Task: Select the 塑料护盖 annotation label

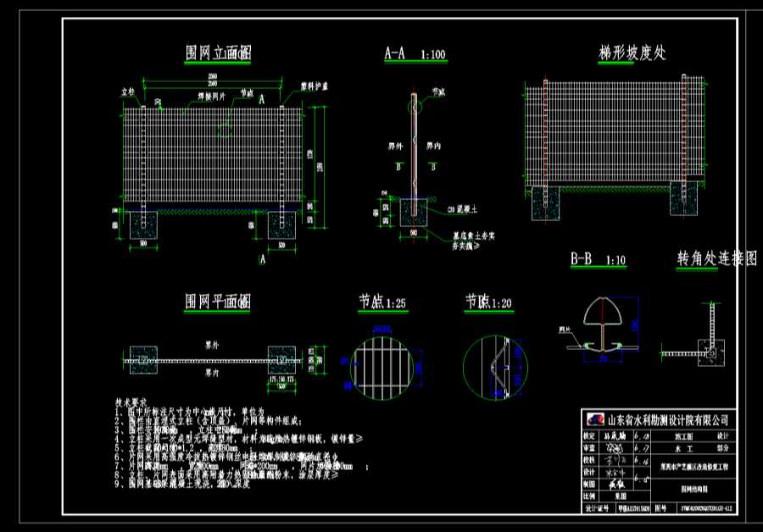Action: (x=315, y=86)
